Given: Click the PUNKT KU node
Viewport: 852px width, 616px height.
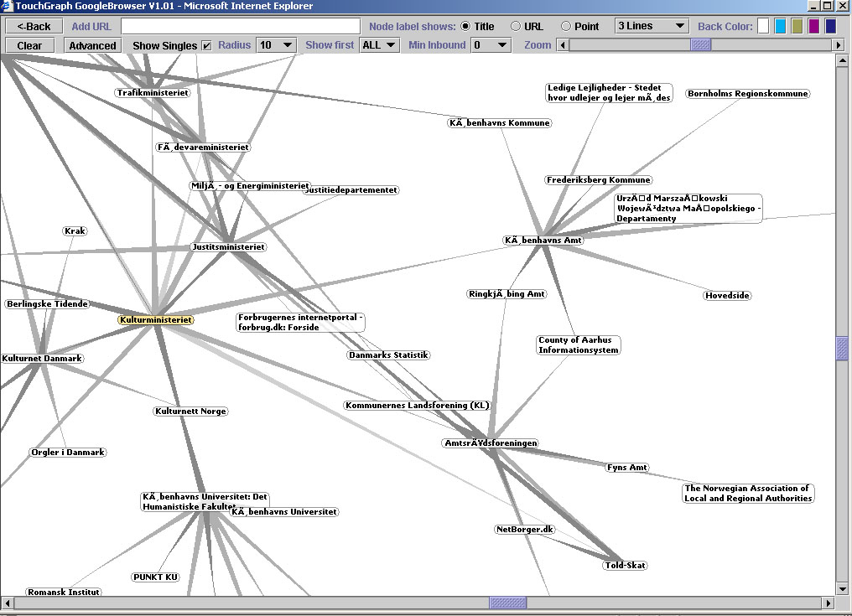Looking at the screenshot, I should pyautogui.click(x=155, y=577).
